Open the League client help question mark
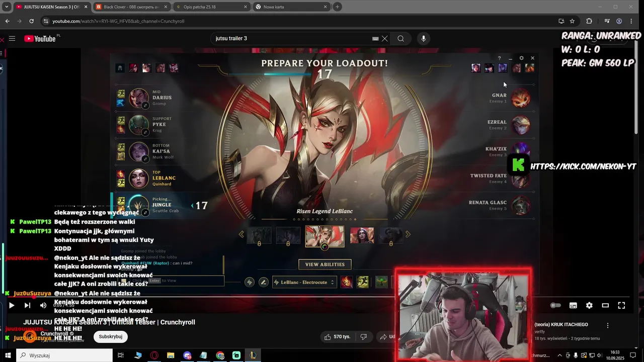This screenshot has width=644, height=362. point(499,58)
